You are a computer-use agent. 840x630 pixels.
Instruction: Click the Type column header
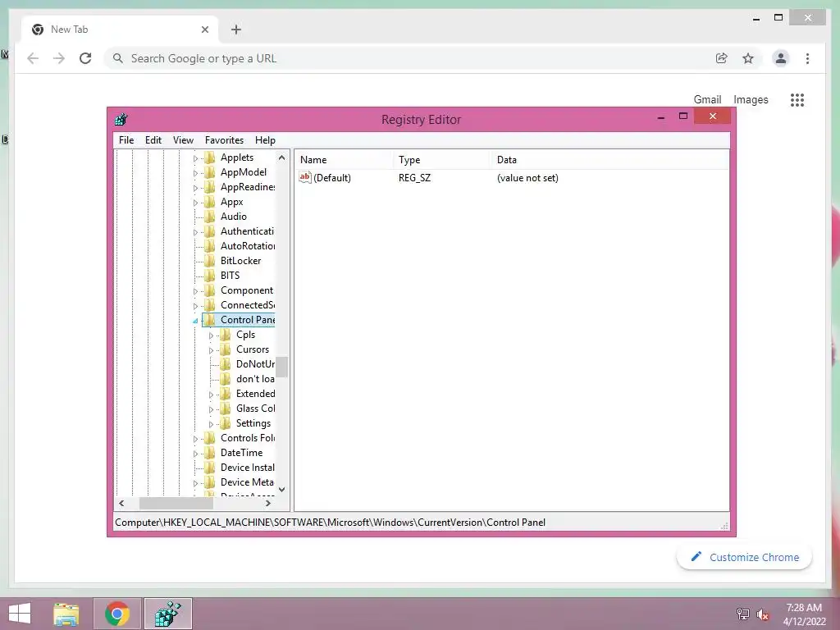click(x=442, y=160)
